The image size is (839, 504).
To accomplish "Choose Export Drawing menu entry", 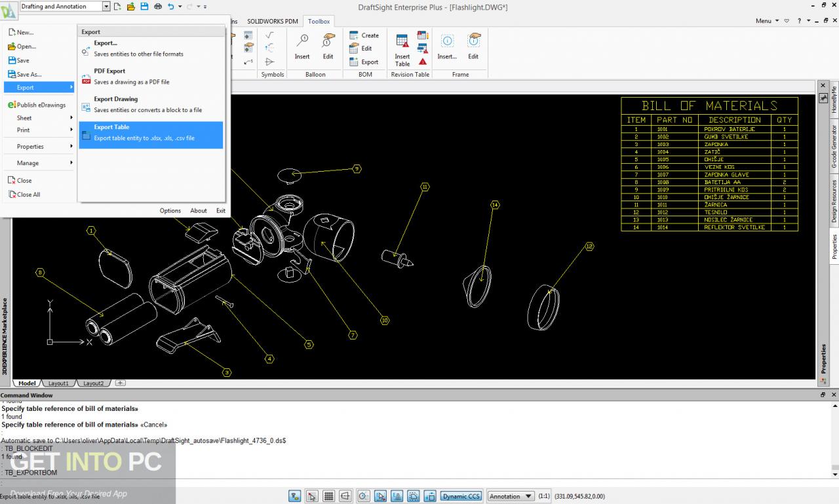I will click(x=151, y=104).
